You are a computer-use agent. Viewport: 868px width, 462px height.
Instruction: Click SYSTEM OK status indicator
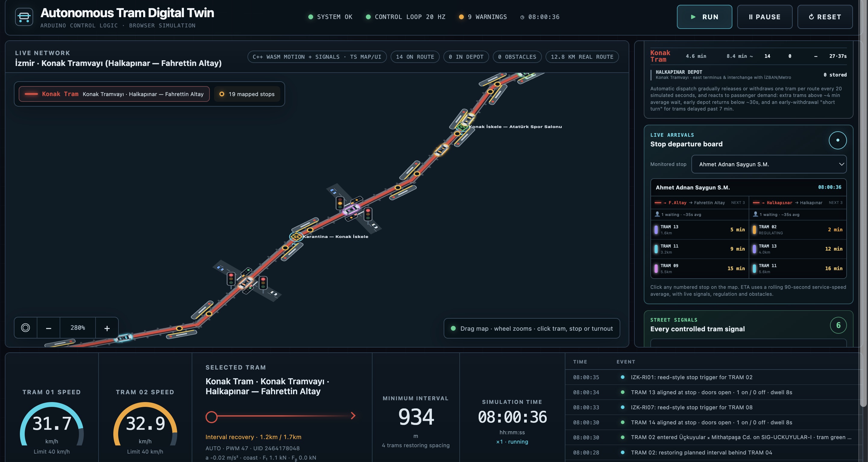(330, 17)
